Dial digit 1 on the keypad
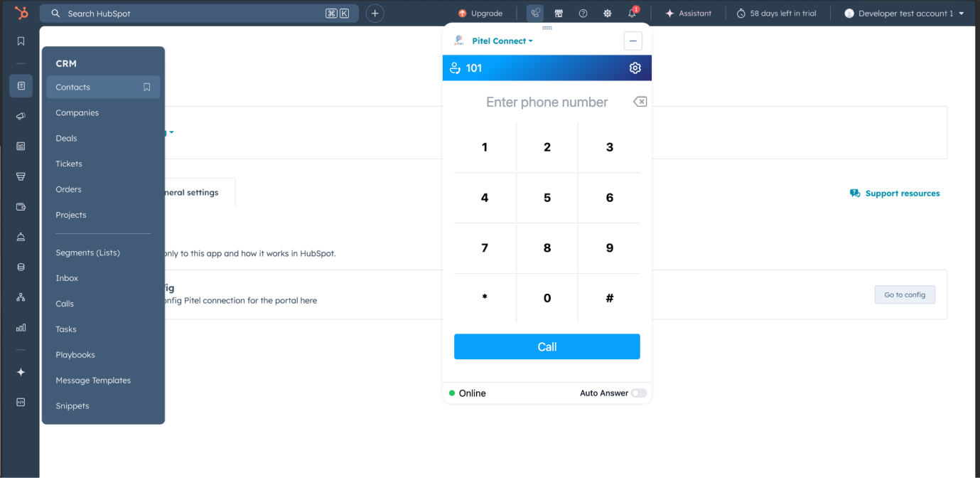980x478 pixels. (x=485, y=147)
